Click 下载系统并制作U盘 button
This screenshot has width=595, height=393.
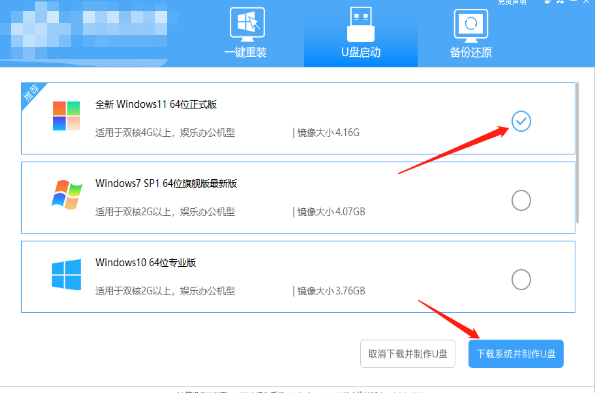tap(516, 354)
